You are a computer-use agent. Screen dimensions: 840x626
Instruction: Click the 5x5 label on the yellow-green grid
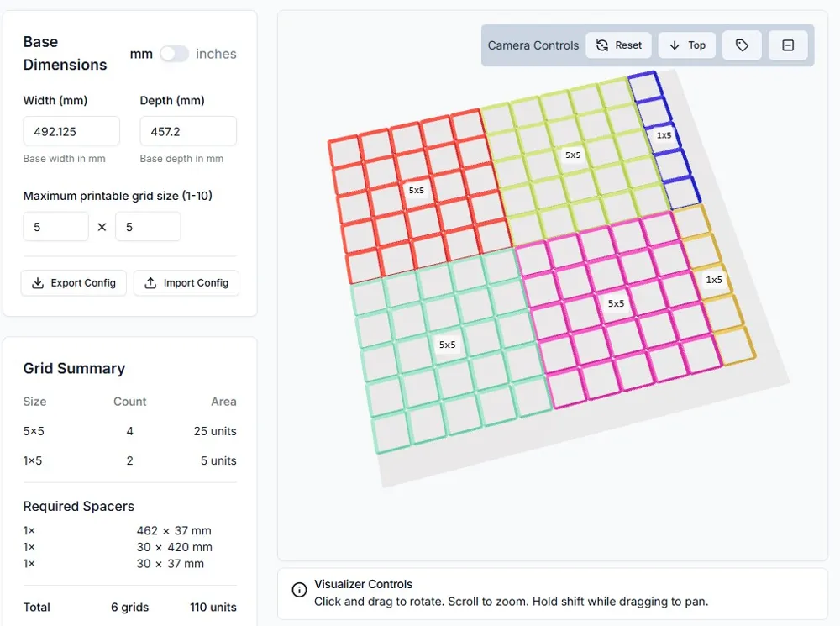click(x=573, y=155)
